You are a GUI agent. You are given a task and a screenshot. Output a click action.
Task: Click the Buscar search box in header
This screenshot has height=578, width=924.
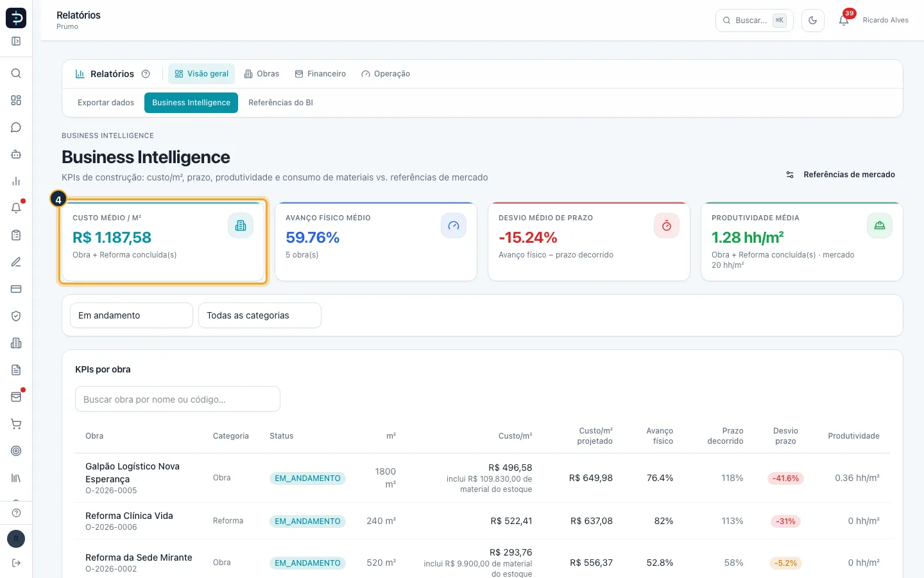tap(755, 20)
